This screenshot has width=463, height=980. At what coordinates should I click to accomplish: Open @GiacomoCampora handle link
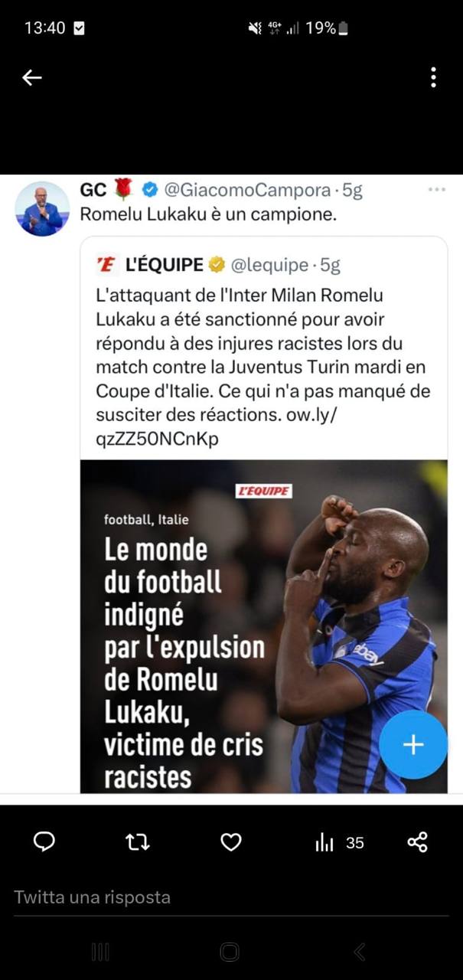248,190
